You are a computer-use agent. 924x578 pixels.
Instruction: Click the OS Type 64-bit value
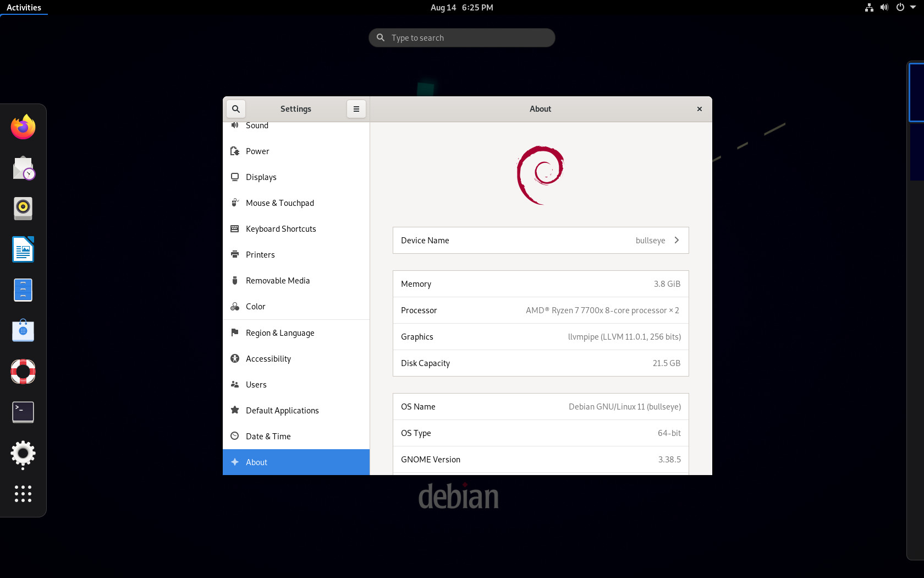(669, 433)
